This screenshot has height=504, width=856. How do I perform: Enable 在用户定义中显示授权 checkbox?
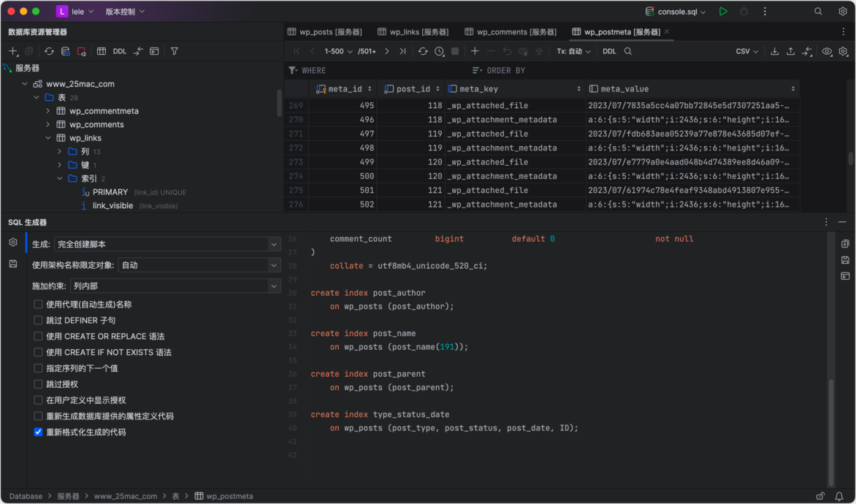click(38, 400)
